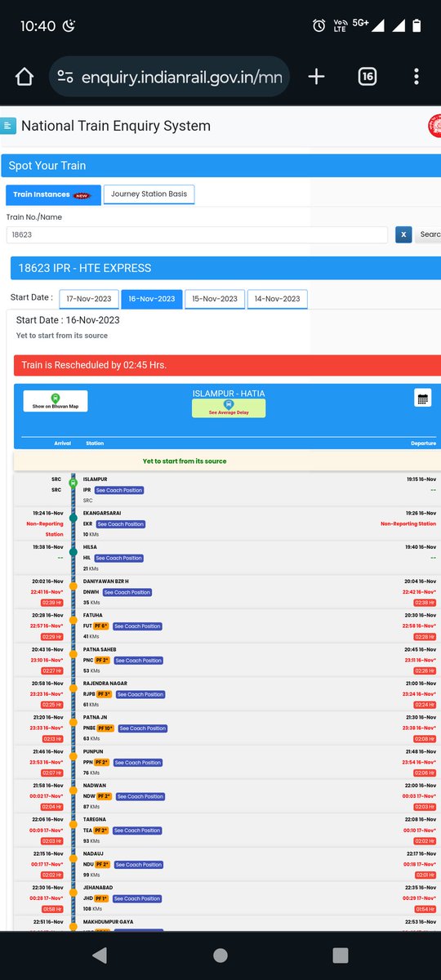Click the PF 1 platform badge for Jehanabad
441x980 pixels.
(x=101, y=898)
